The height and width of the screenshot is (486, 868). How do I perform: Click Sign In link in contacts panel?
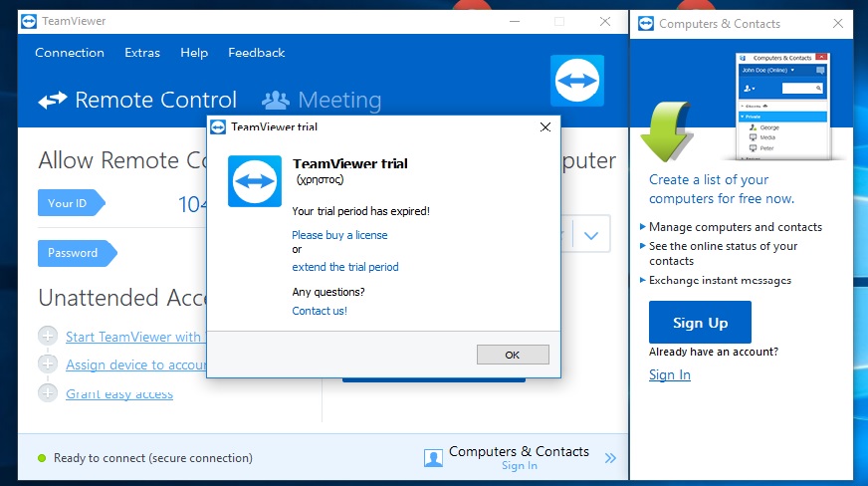[x=669, y=374]
